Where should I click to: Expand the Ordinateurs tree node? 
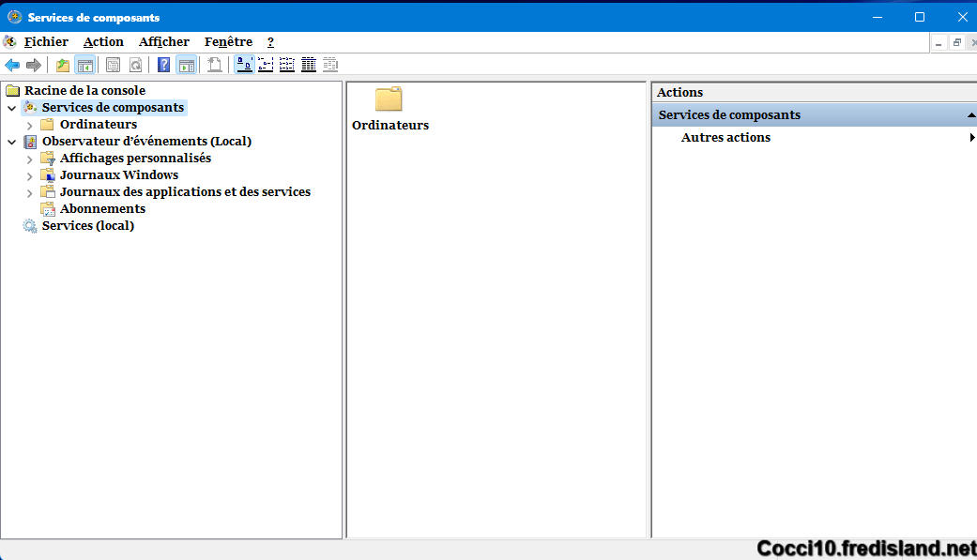[29, 125]
